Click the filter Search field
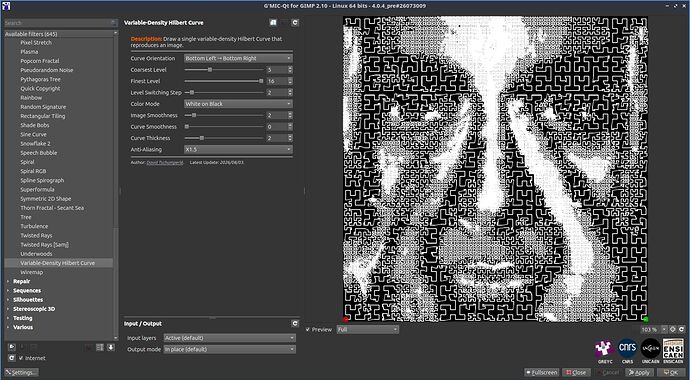690x380 pixels. pos(61,22)
